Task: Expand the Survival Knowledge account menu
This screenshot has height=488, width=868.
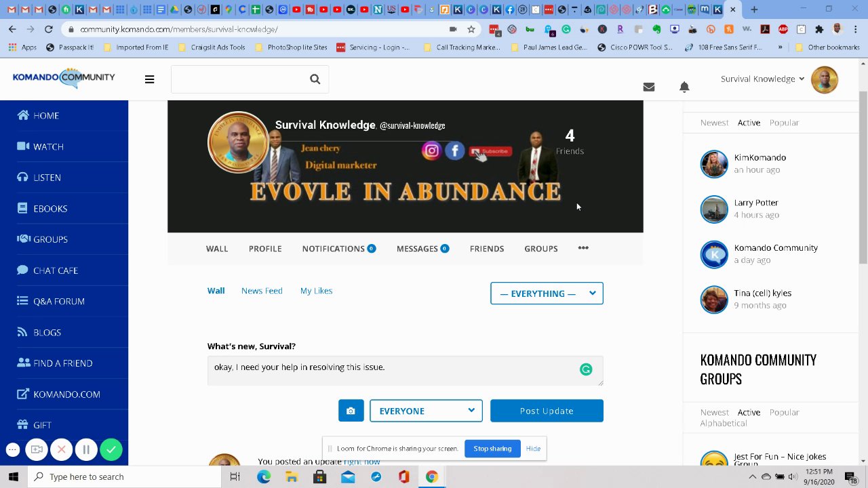Action: pos(762,79)
